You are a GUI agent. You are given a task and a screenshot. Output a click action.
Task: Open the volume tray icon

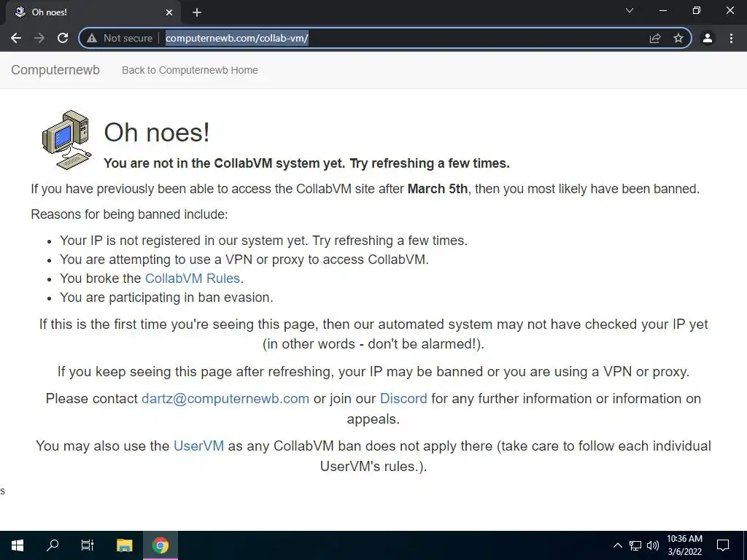(x=653, y=545)
